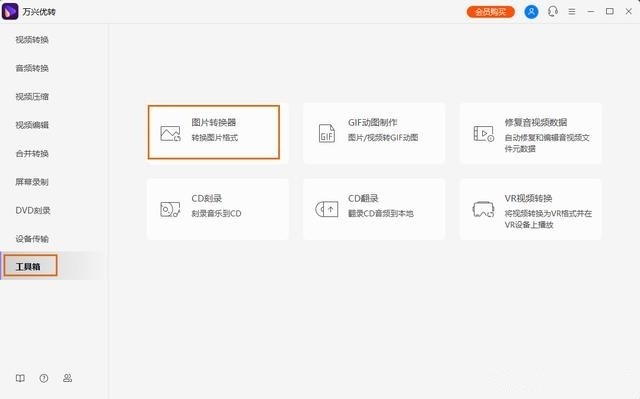Open the hamburger main menu icon
The image size is (640, 399).
click(x=572, y=12)
